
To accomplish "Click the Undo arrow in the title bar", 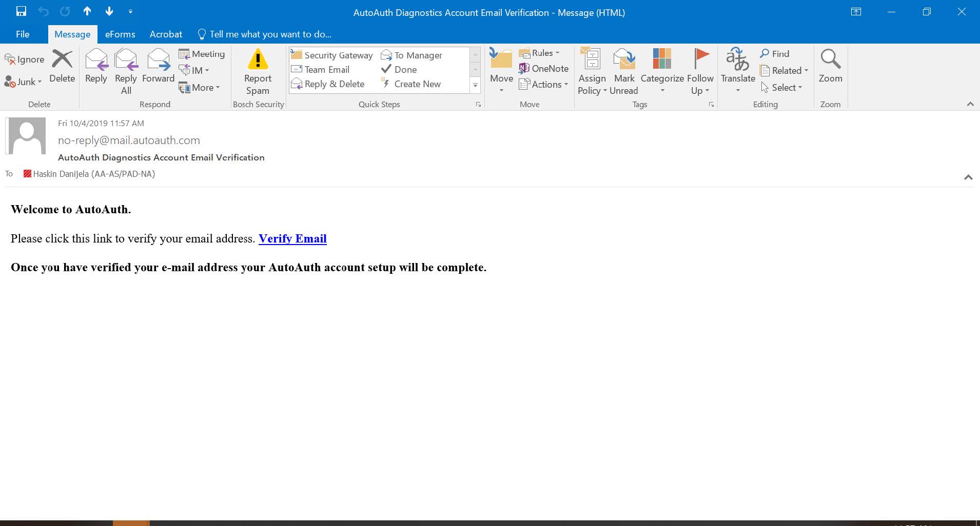I will click(44, 11).
